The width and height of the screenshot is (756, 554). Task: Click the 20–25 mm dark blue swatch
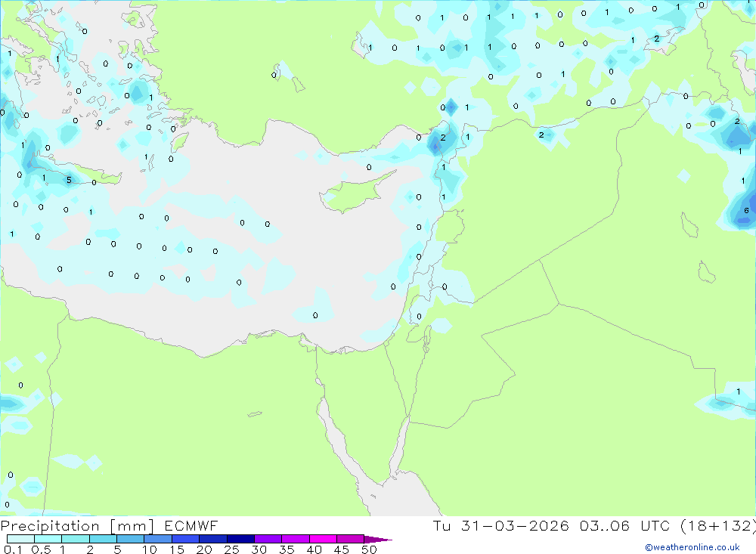tap(212, 539)
